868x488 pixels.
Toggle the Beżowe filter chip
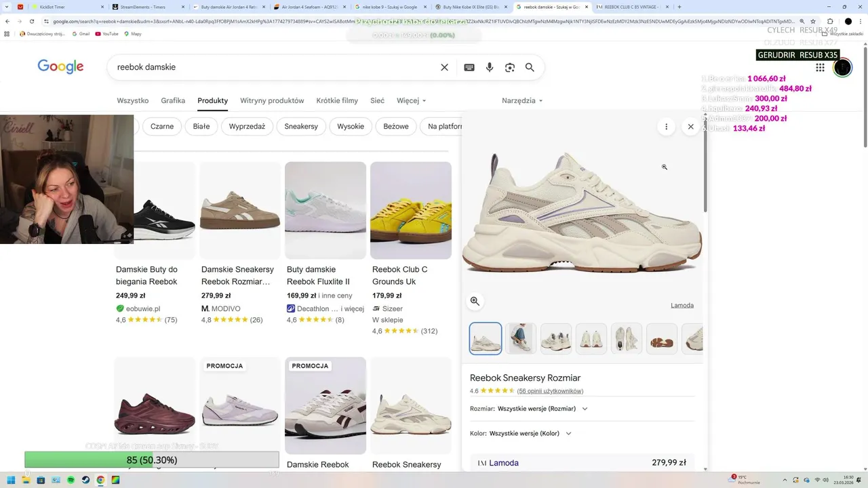pos(396,126)
